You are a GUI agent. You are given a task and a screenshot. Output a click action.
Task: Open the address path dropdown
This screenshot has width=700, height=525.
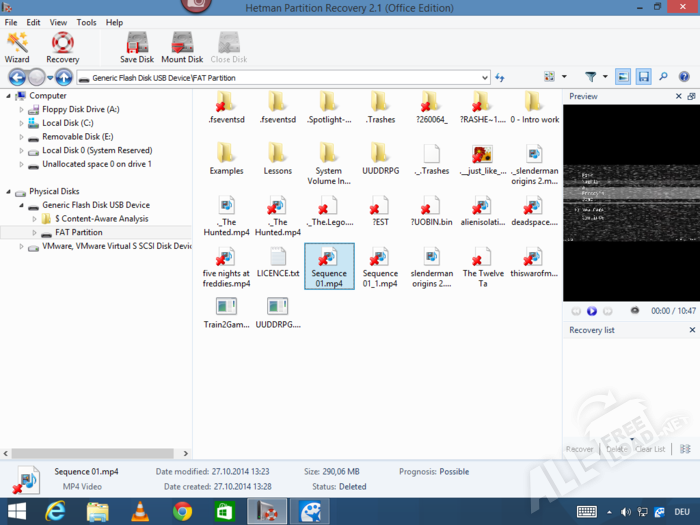(x=485, y=77)
